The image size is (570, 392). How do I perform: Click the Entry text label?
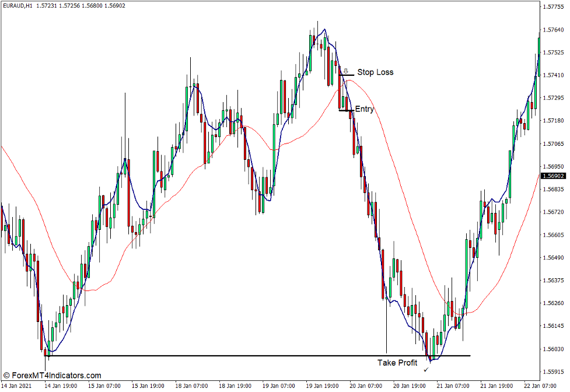click(365, 109)
